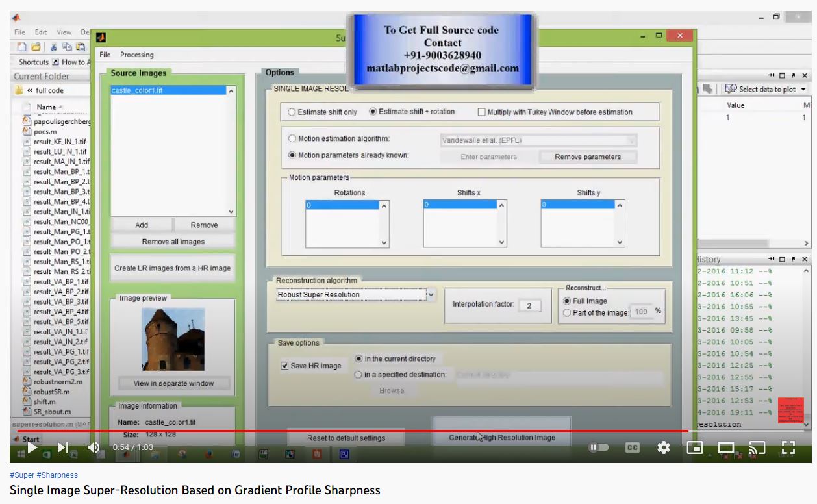Click Rotations list down arrow
The height and width of the screenshot is (504, 817).
pos(384,242)
